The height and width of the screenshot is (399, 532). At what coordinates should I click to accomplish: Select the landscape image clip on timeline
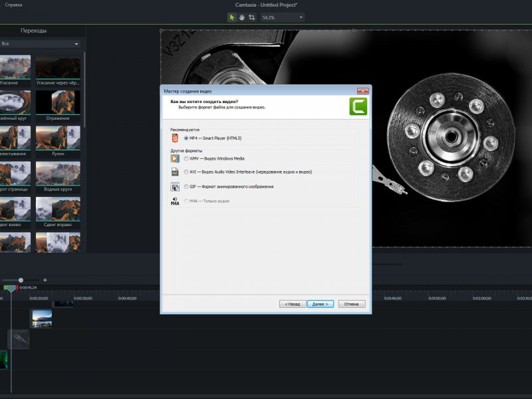click(42, 319)
